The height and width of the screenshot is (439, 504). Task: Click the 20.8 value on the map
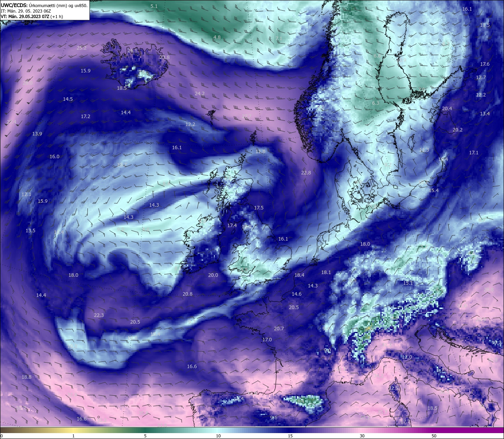tap(187, 294)
